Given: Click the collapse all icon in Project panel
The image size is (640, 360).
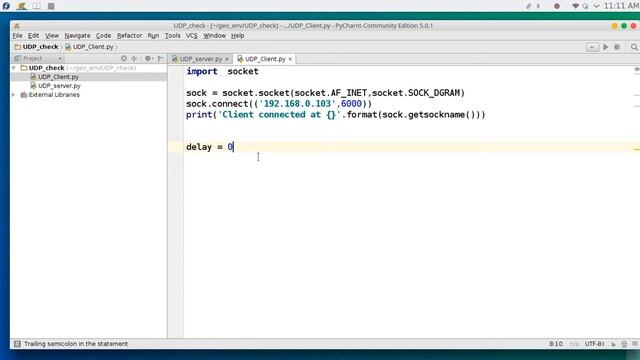Looking at the screenshot, I should 134,59.
